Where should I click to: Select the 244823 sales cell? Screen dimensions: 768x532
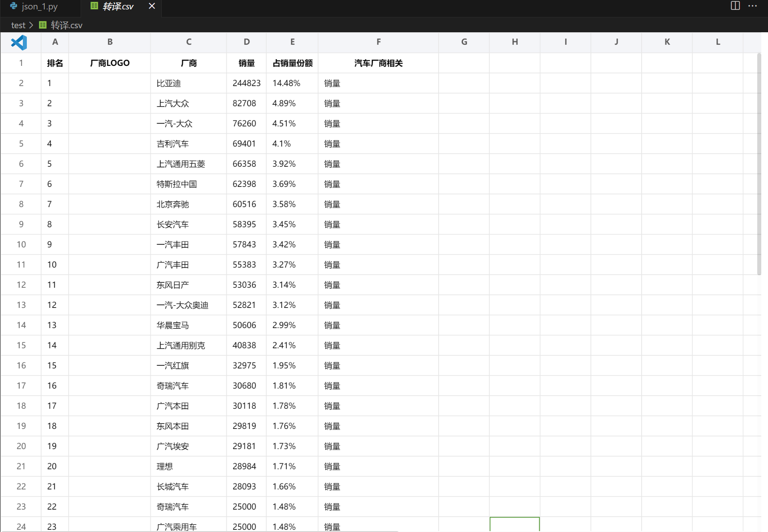pyautogui.click(x=246, y=83)
